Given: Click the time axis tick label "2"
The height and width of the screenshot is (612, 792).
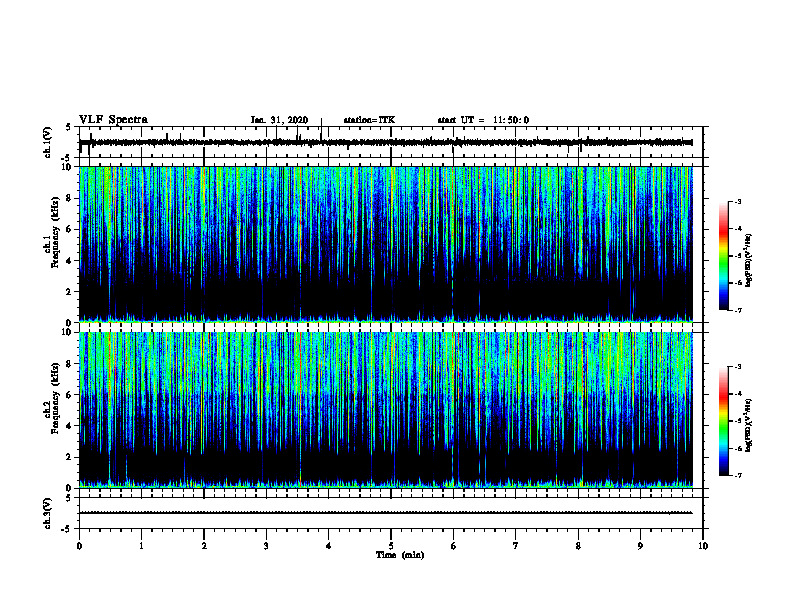Looking at the screenshot, I should coord(204,546).
